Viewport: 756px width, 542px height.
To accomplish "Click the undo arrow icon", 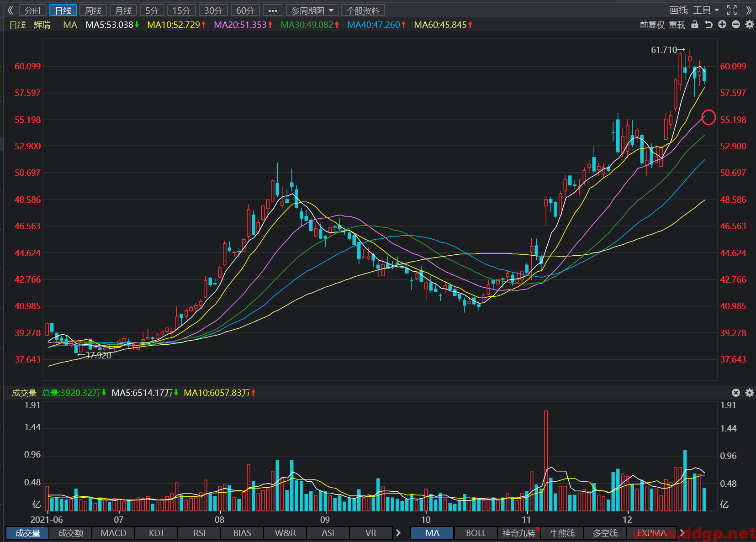I will click(x=708, y=25).
